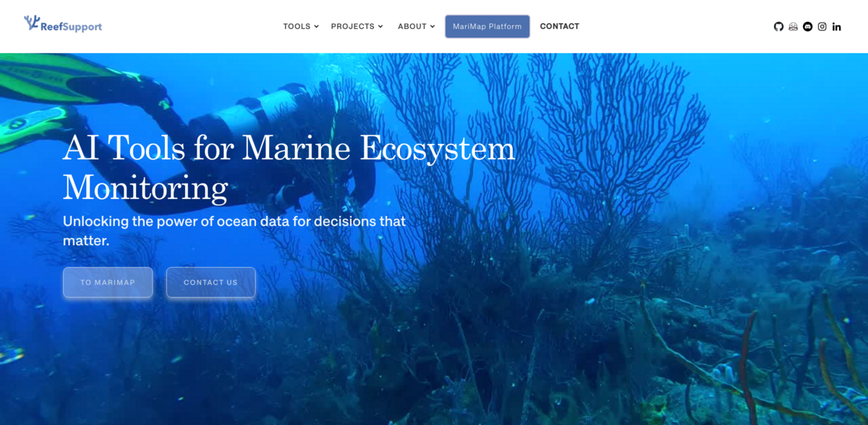868x425 pixels.
Task: Open the MariMap Platform from the header
Action: (x=487, y=25)
